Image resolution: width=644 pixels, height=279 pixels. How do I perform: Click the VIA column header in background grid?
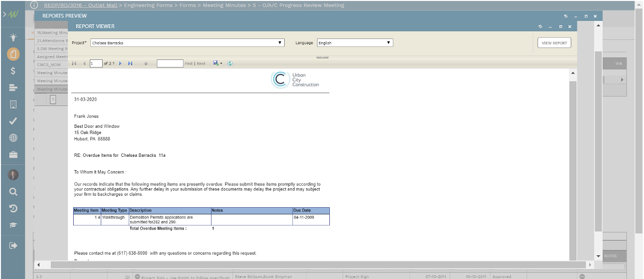[618, 64]
